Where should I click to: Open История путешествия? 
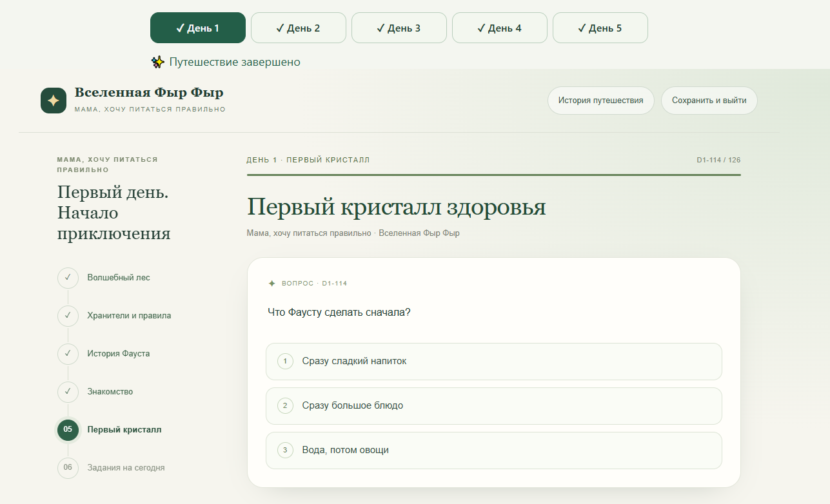601,101
